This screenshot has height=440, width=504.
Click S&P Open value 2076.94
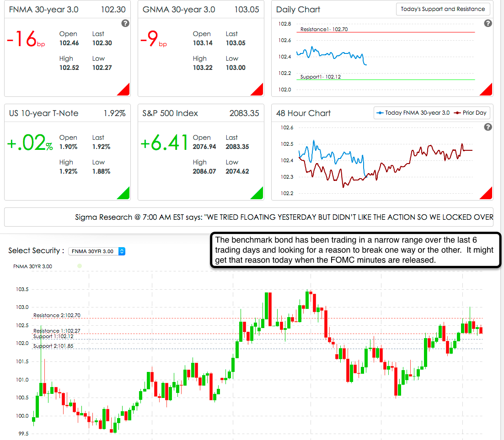[204, 147]
